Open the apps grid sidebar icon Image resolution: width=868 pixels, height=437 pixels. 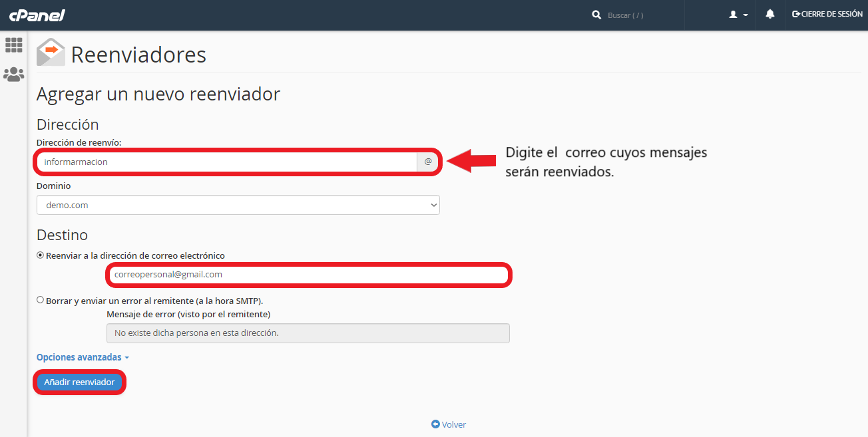(13, 45)
